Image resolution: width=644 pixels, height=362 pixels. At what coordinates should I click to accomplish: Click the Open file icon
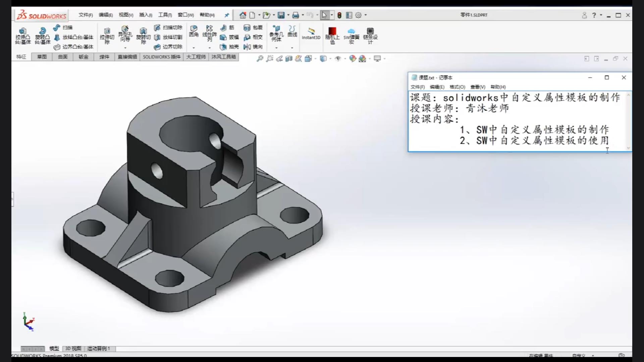tap(266, 15)
